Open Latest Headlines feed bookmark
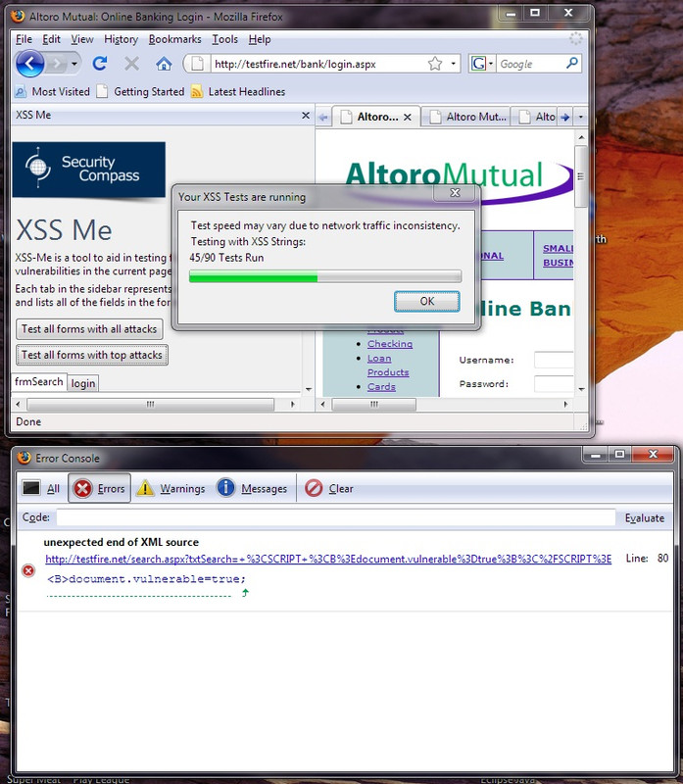 click(x=238, y=91)
